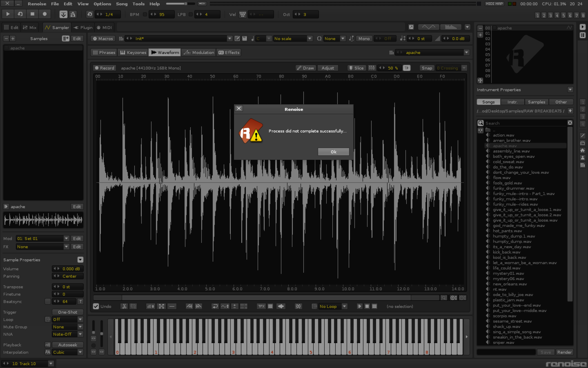Click the loop selection icon in waveform toolbar
The image size is (588, 368).
click(314, 306)
